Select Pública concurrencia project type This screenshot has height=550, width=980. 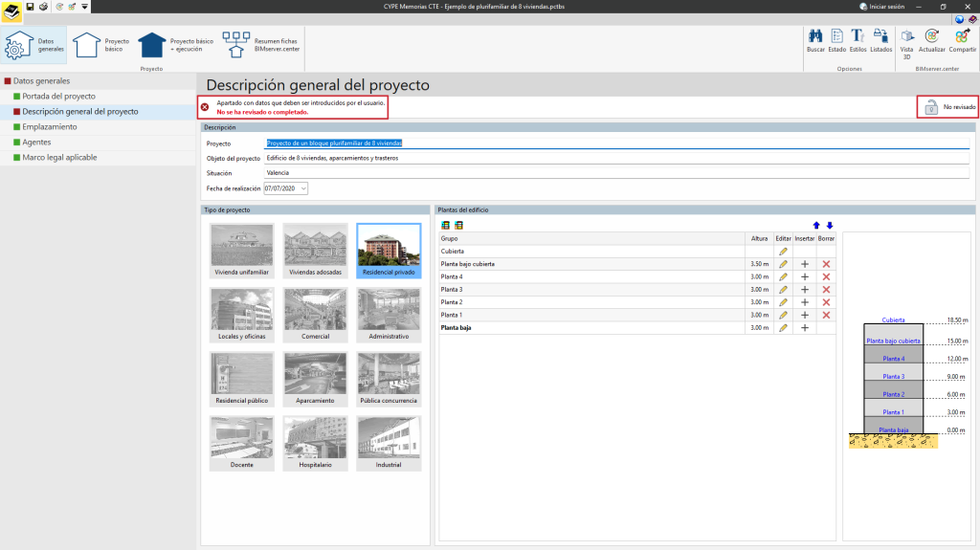point(389,380)
